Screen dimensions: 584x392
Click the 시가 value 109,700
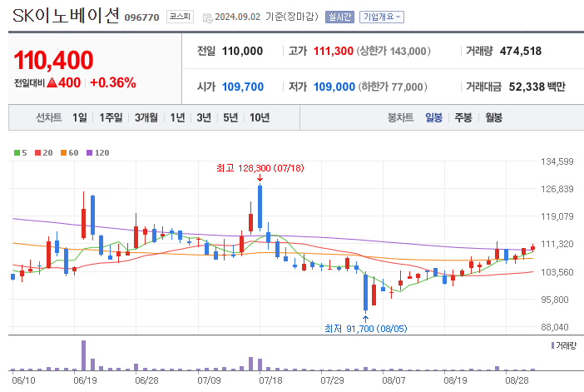(243, 87)
